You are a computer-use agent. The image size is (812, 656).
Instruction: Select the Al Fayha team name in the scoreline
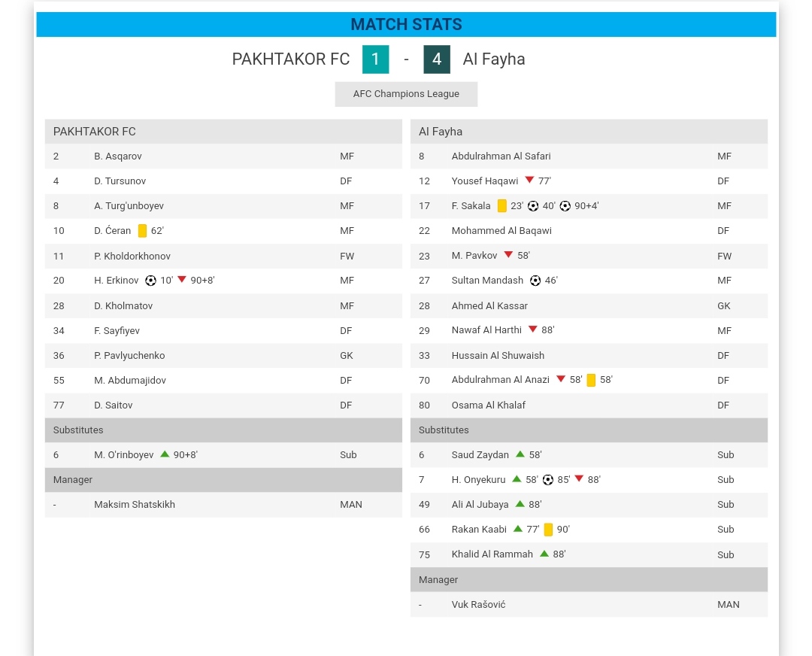coord(494,59)
